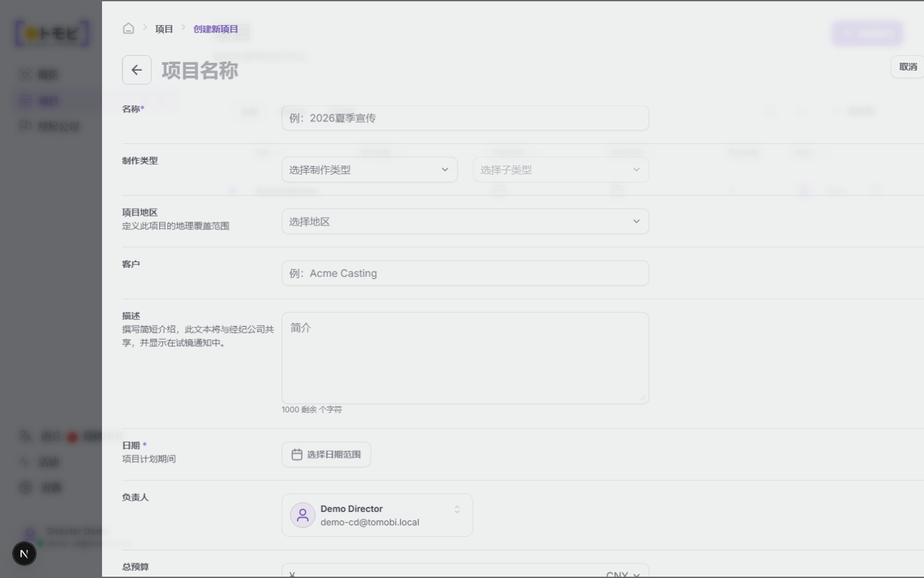Viewport: 924px width, 578px height.
Task: Go back with the left arrow button
Action: coord(137,70)
